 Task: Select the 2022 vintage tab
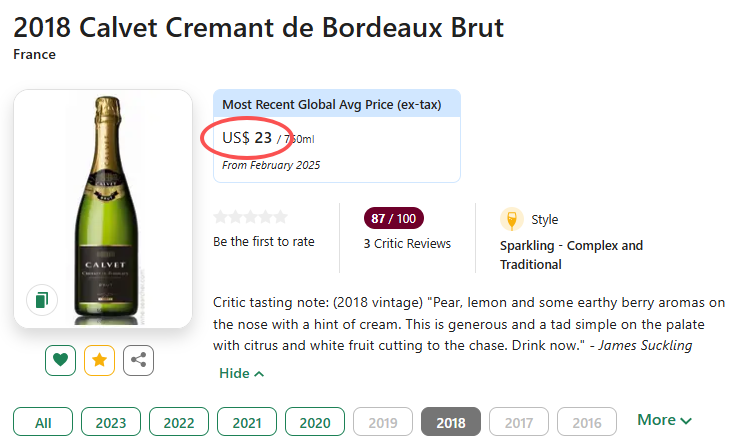coord(179,422)
